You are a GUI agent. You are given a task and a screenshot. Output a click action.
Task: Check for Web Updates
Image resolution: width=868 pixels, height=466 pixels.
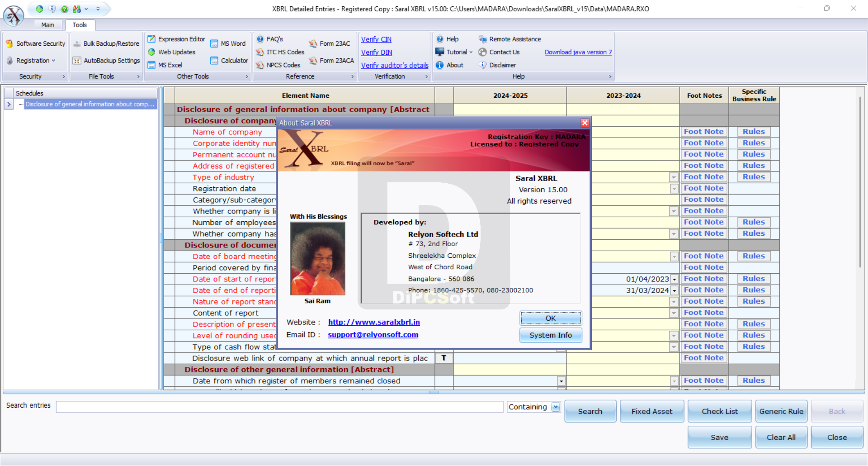[171, 52]
